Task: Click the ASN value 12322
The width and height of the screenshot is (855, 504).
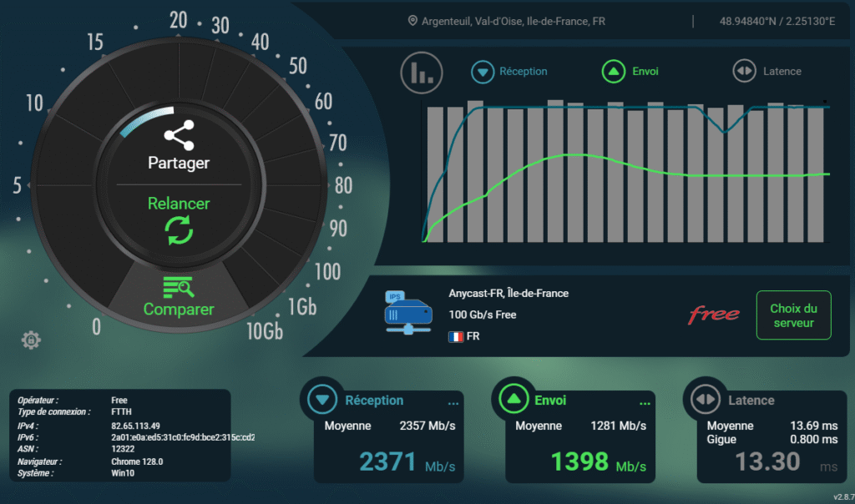Action: coord(123,449)
